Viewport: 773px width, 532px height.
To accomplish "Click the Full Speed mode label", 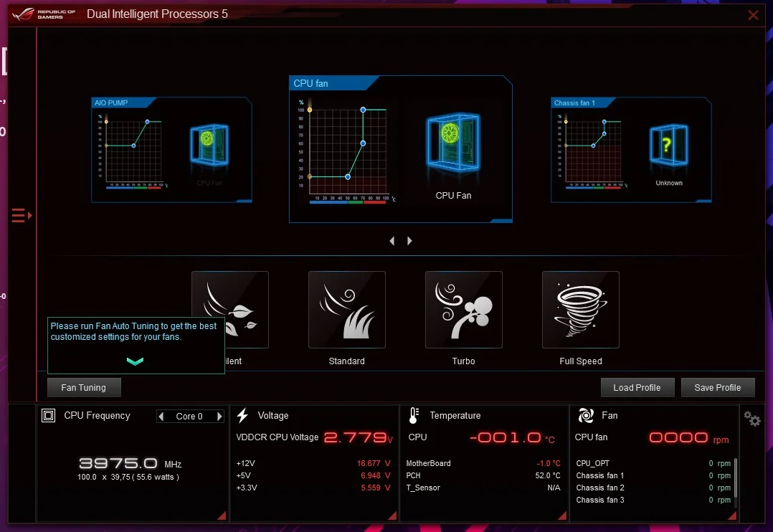I will (x=581, y=361).
